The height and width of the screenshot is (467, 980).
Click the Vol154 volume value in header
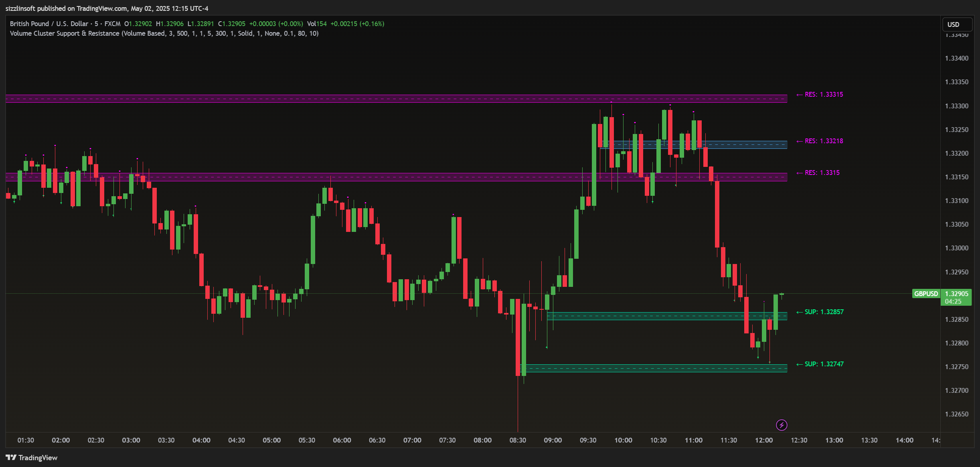317,24
